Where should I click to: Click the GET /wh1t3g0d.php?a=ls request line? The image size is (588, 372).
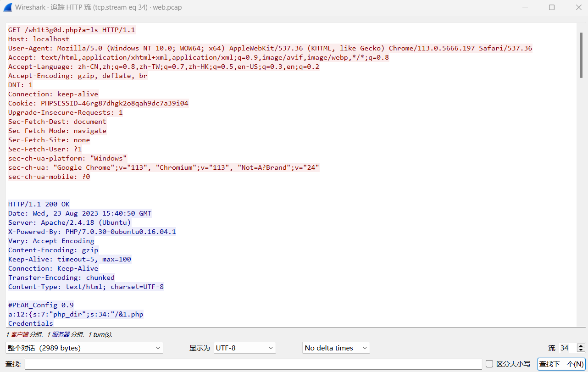[72, 30]
